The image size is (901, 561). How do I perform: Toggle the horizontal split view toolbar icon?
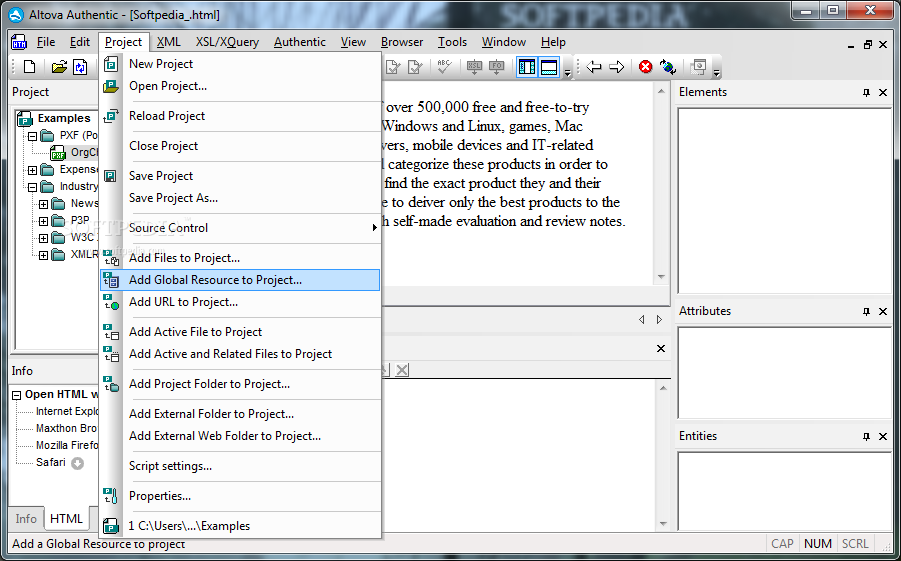[x=549, y=67]
